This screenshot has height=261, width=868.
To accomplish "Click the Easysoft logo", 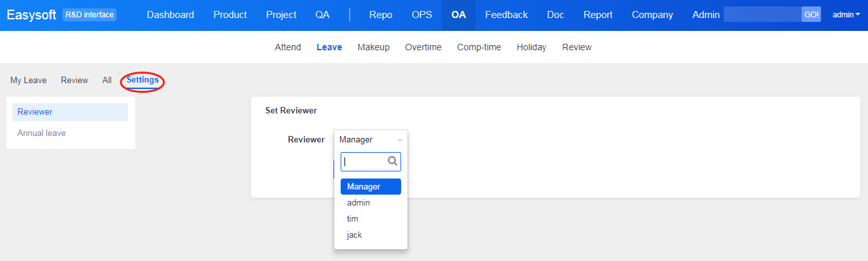I will [x=32, y=15].
